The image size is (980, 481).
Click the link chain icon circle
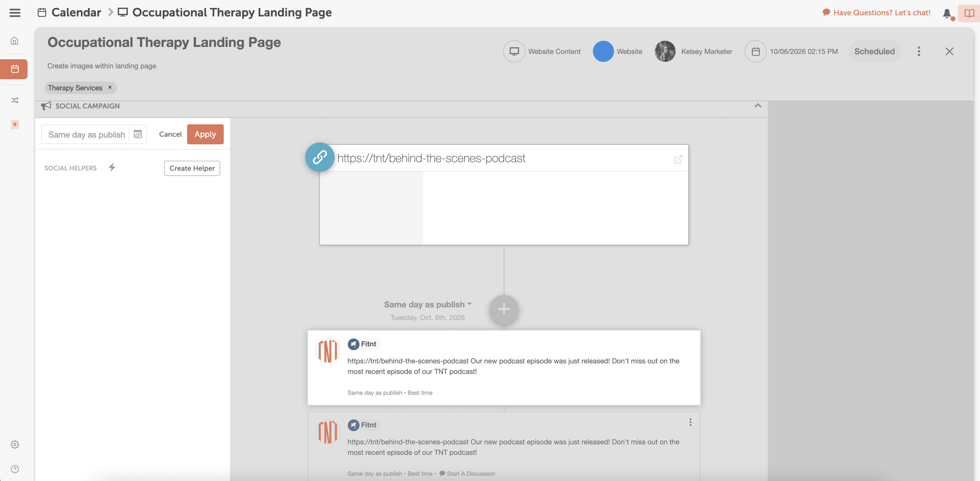coord(320,157)
